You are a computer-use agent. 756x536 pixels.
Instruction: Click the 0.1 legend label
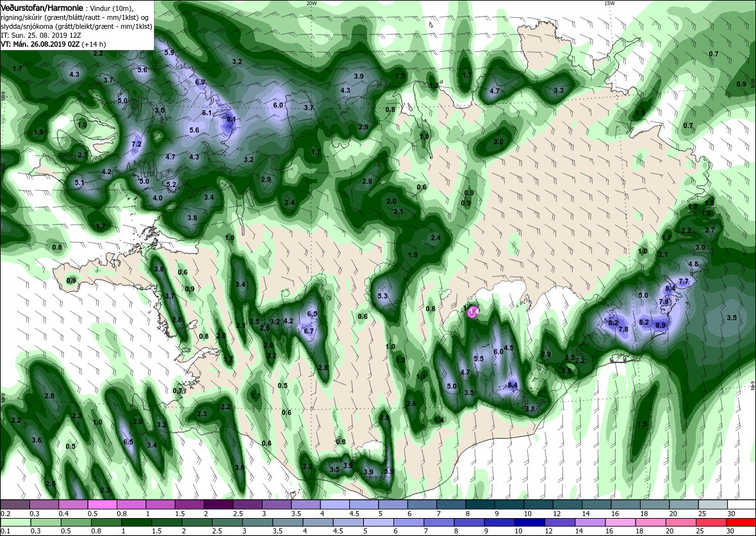pyautogui.click(x=5, y=532)
